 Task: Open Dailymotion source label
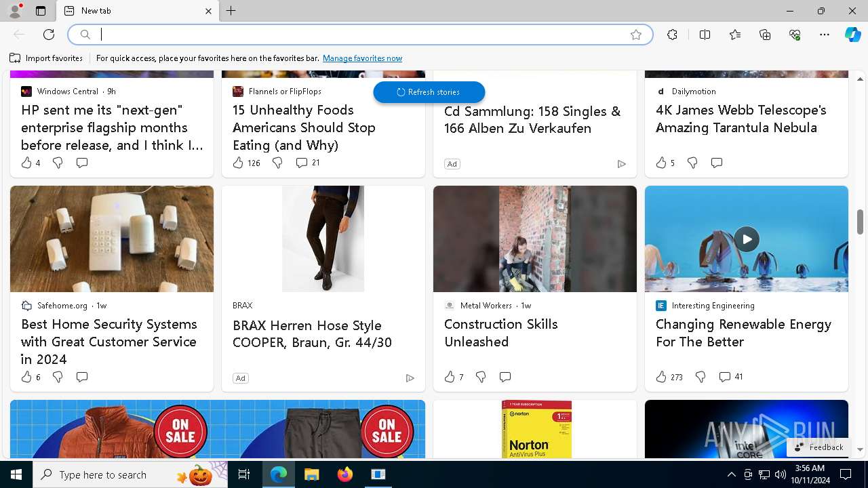click(x=686, y=91)
